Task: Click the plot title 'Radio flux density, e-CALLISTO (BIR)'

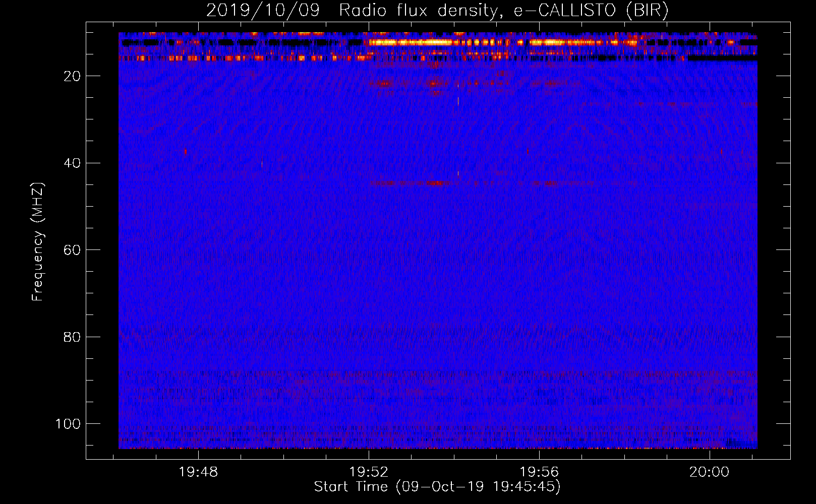Action: point(504,11)
